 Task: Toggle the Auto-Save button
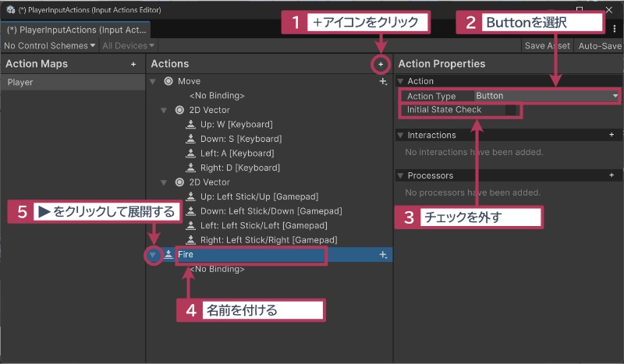(599, 46)
